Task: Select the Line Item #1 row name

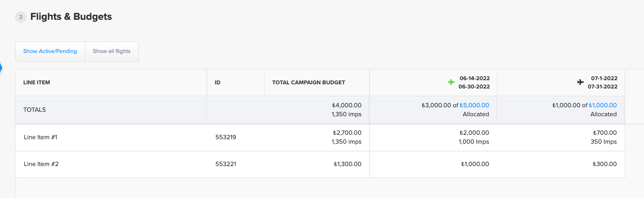Action: point(41,137)
